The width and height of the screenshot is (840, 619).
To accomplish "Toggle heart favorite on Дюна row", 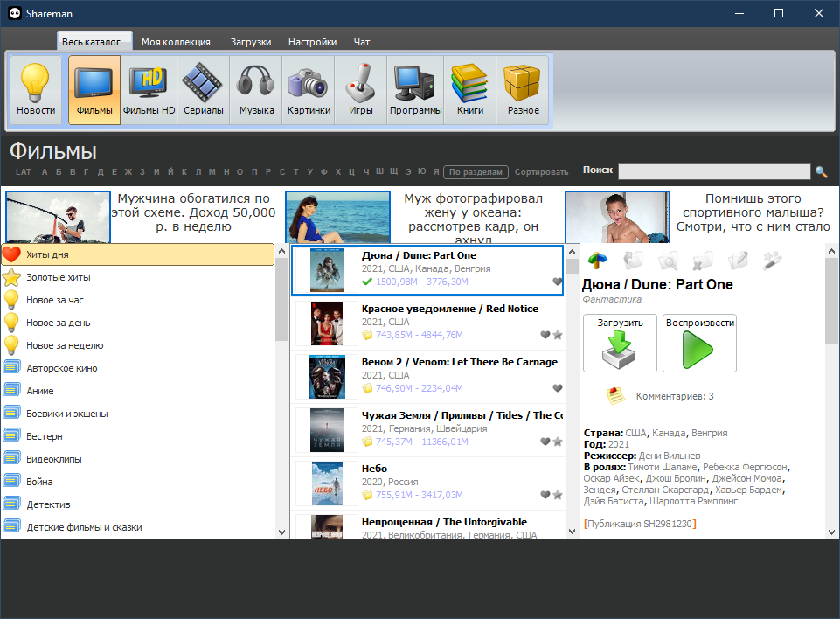I will tap(557, 282).
